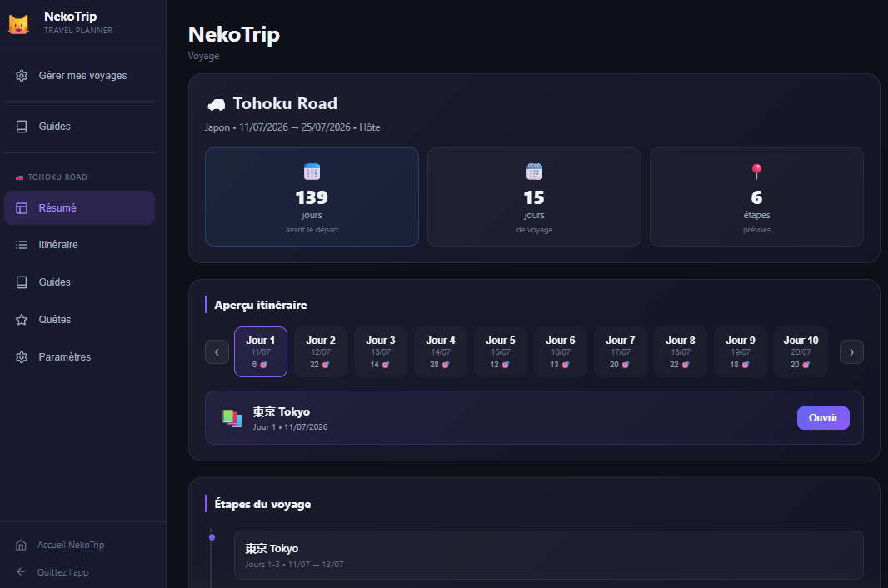Click the 6 étapes prévues stat card
Viewport: 888px width, 588px height.
tap(756, 197)
